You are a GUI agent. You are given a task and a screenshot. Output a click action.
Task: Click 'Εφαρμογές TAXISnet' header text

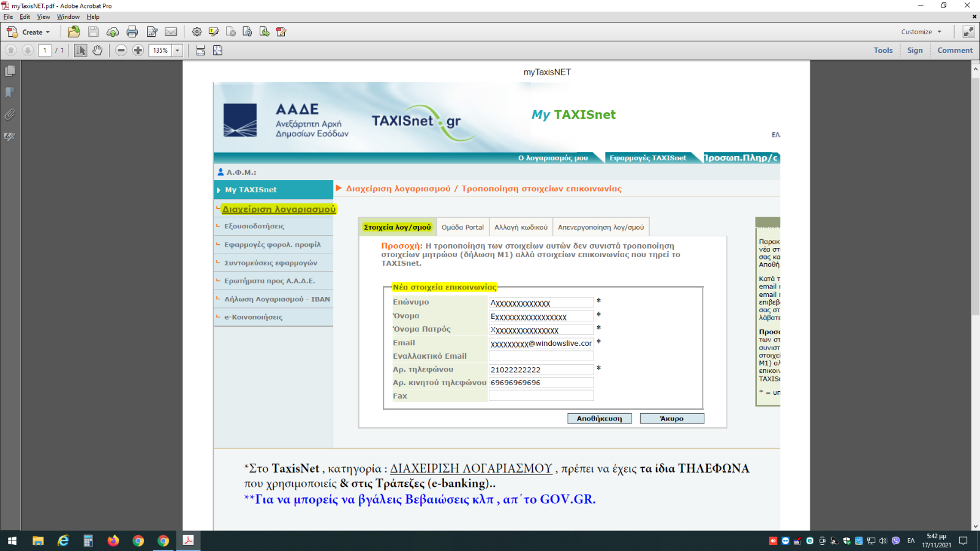click(x=648, y=158)
